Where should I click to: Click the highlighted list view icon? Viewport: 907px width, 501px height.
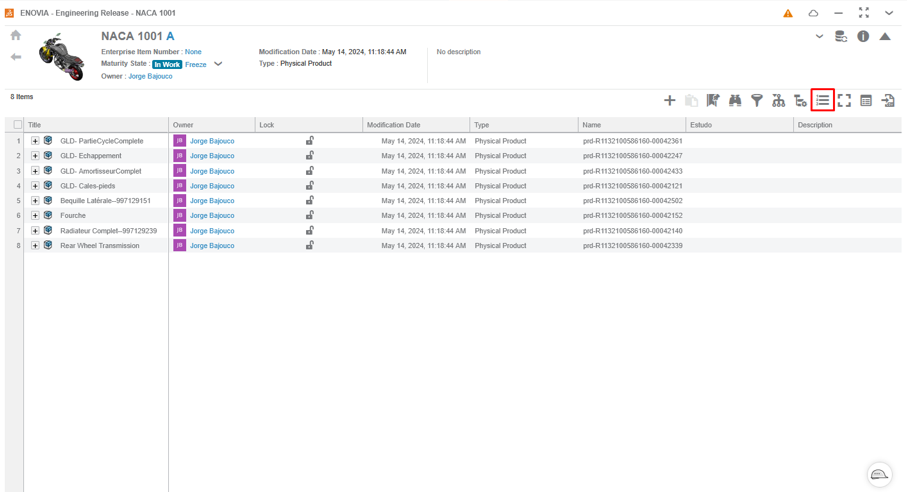pyautogui.click(x=822, y=100)
